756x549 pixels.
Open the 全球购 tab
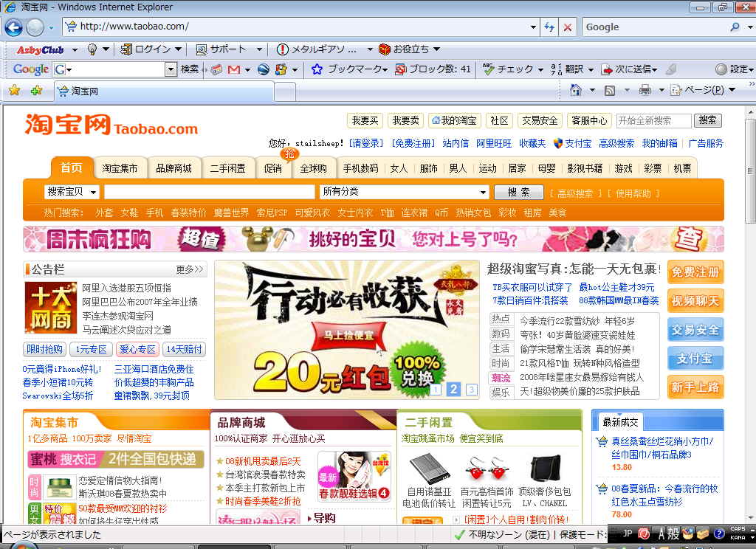coord(313,168)
